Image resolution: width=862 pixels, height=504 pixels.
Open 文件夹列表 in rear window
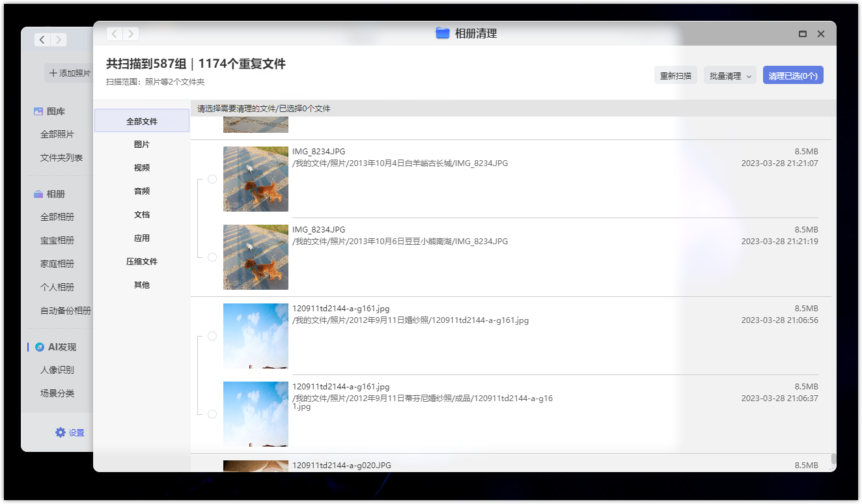pos(61,158)
